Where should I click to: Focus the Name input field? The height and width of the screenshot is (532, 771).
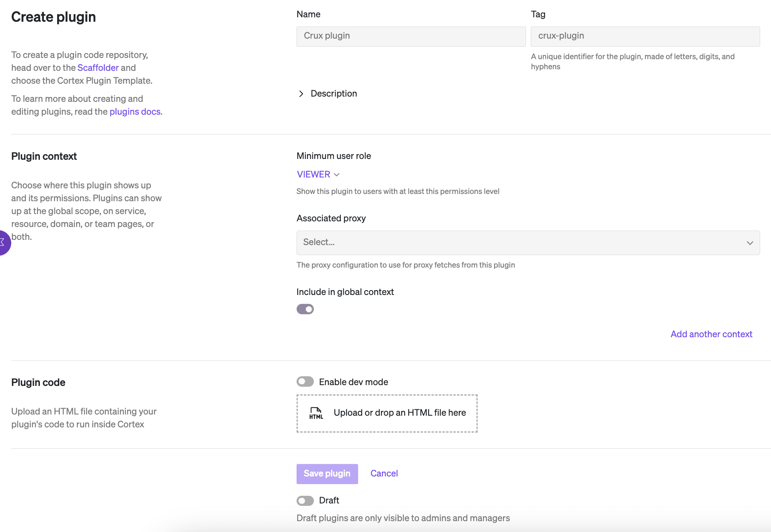[x=411, y=36]
